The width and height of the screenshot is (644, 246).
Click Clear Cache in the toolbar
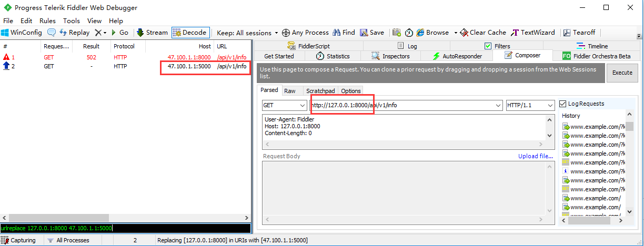click(x=483, y=33)
